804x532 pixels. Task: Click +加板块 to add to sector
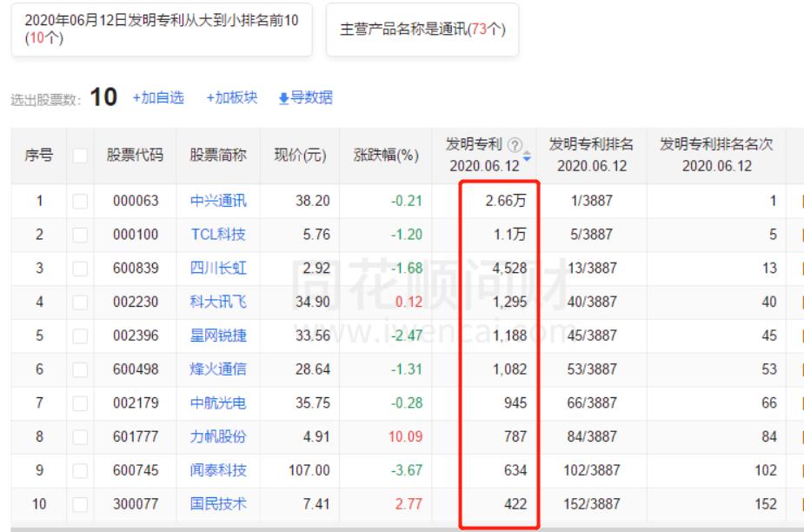[232, 97]
